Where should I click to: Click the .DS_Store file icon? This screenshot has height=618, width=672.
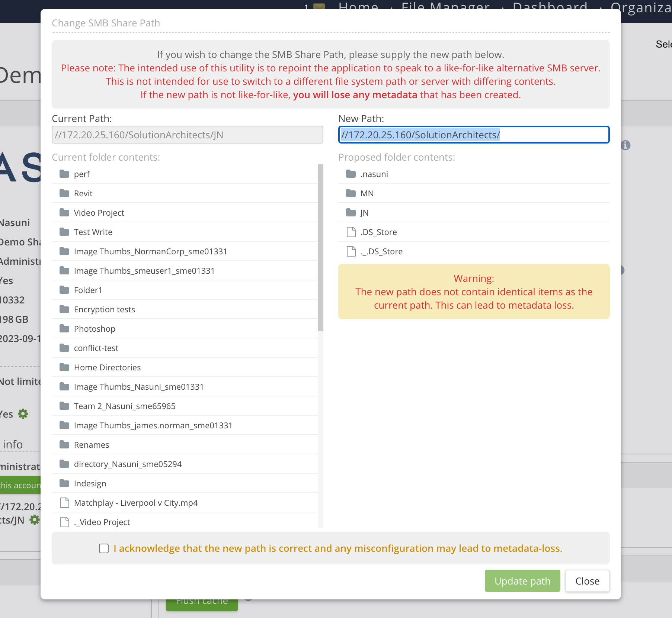(351, 232)
